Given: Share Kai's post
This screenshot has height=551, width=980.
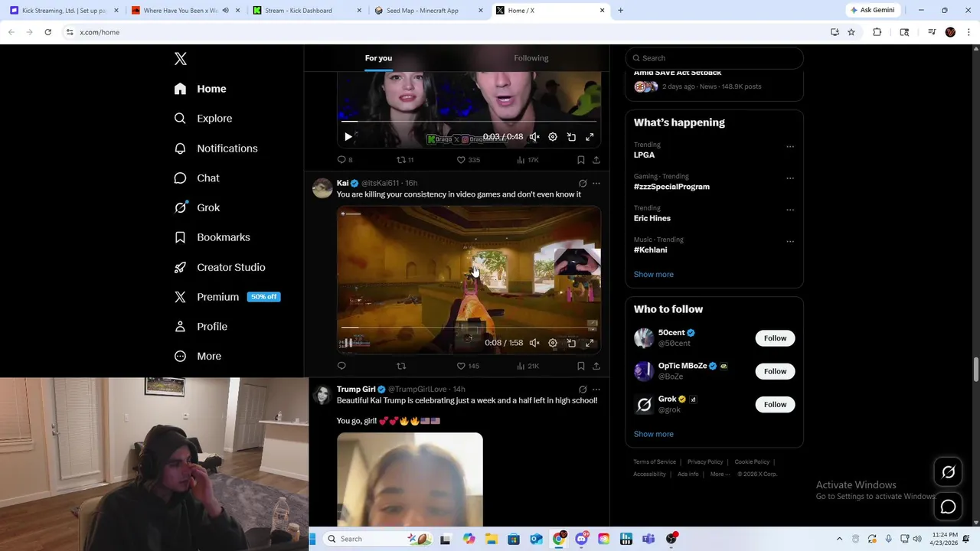Looking at the screenshot, I should click(x=596, y=366).
